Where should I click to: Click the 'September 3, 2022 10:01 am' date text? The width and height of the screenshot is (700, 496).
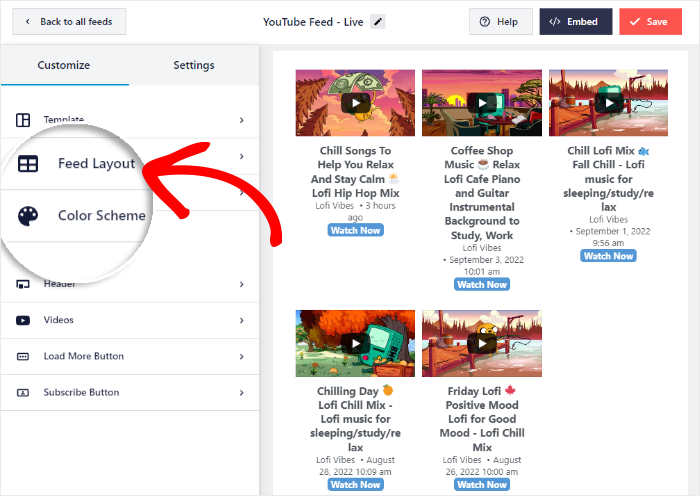[x=483, y=266]
